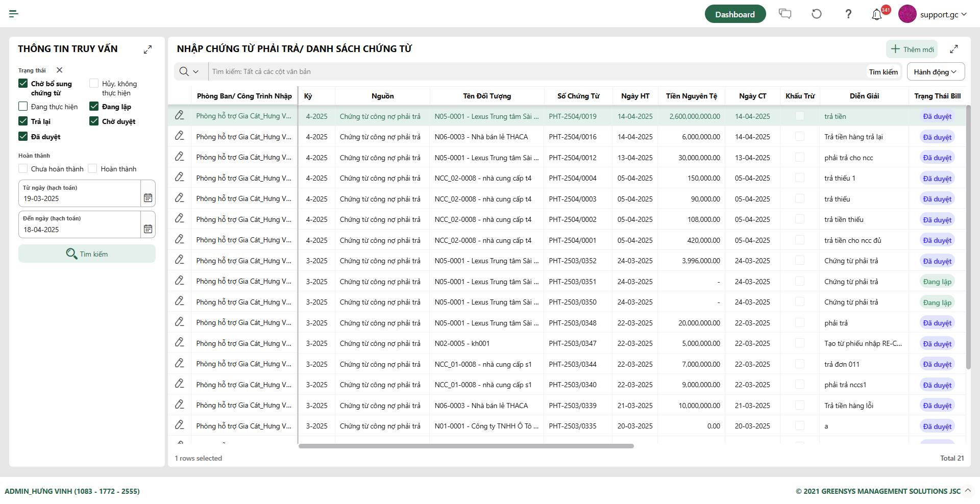Sort by Tên Đối Tượng column
980x504 pixels.
tap(487, 96)
